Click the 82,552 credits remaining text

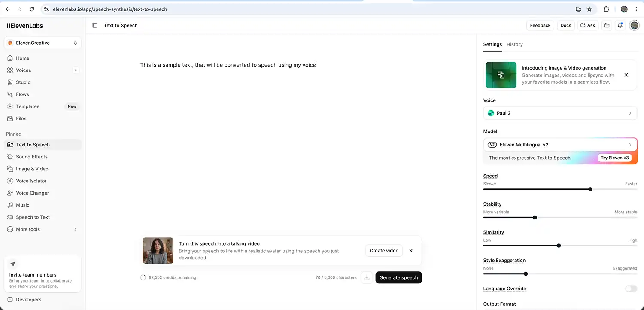pos(172,277)
